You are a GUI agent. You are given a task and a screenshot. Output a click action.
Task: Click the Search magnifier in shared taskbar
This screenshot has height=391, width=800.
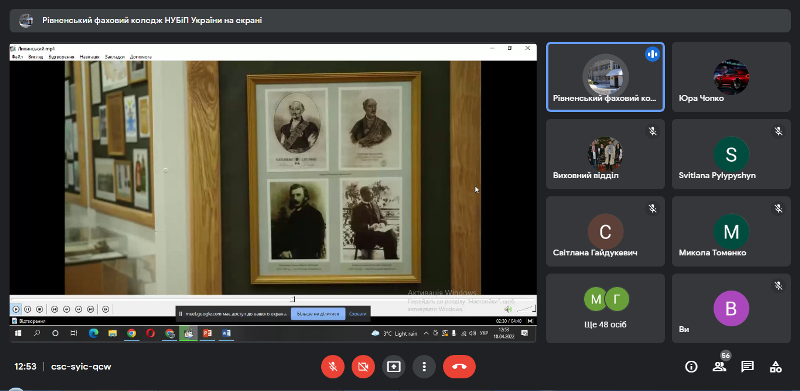point(37,333)
